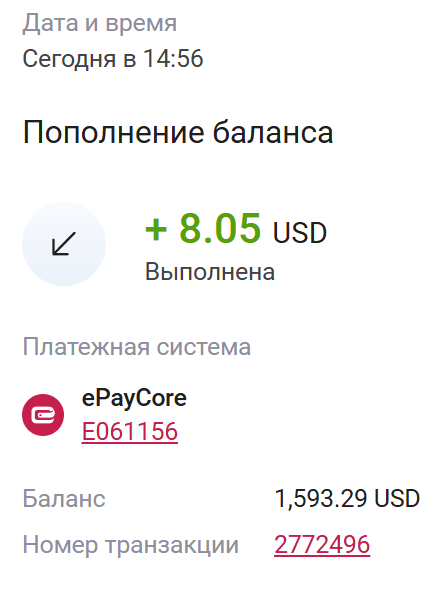The width and height of the screenshot is (444, 593).
Task: Select the 8.05 deposit amount digits
Action: 220,228
